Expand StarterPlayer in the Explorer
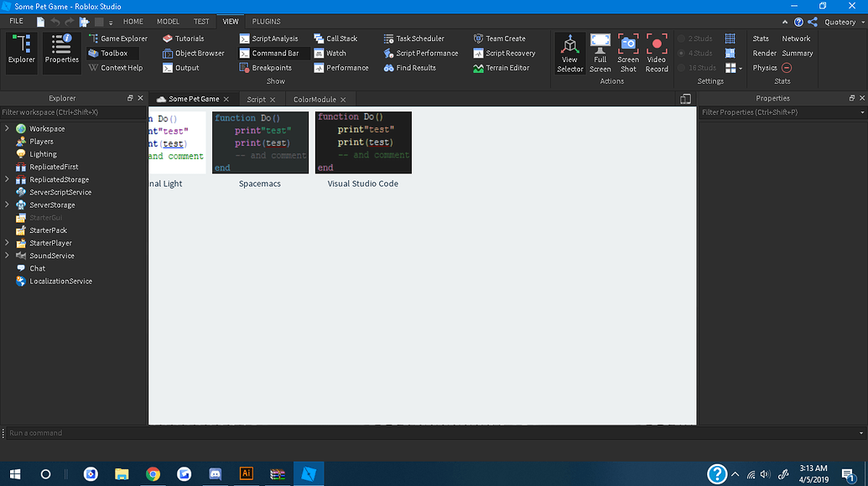The width and height of the screenshot is (868, 486). (7, 243)
